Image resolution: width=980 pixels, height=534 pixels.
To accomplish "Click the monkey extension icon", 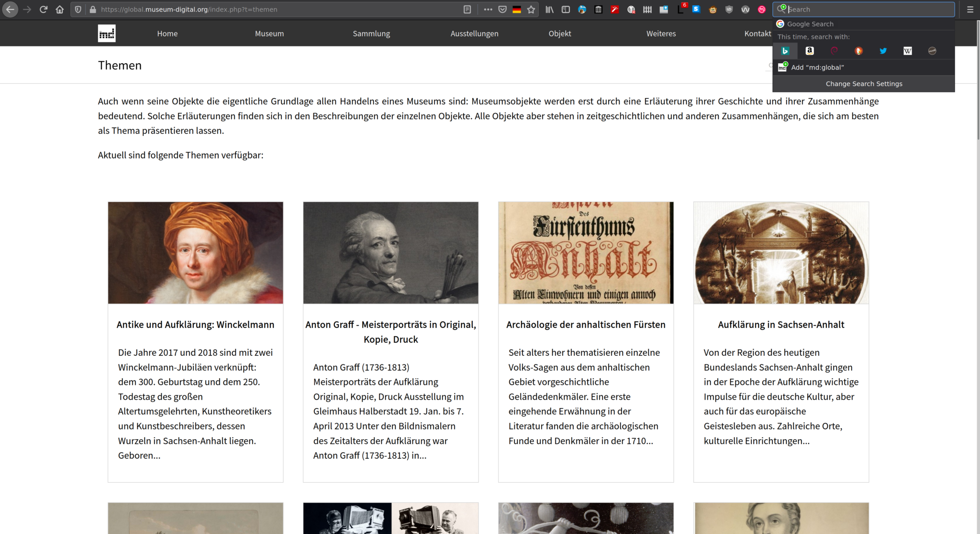I will click(713, 9).
